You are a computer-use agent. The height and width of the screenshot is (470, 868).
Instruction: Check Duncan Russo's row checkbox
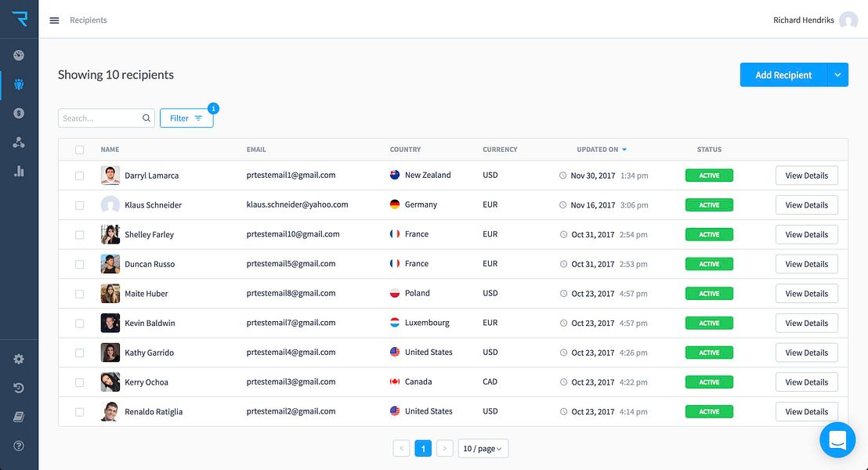[x=80, y=264]
